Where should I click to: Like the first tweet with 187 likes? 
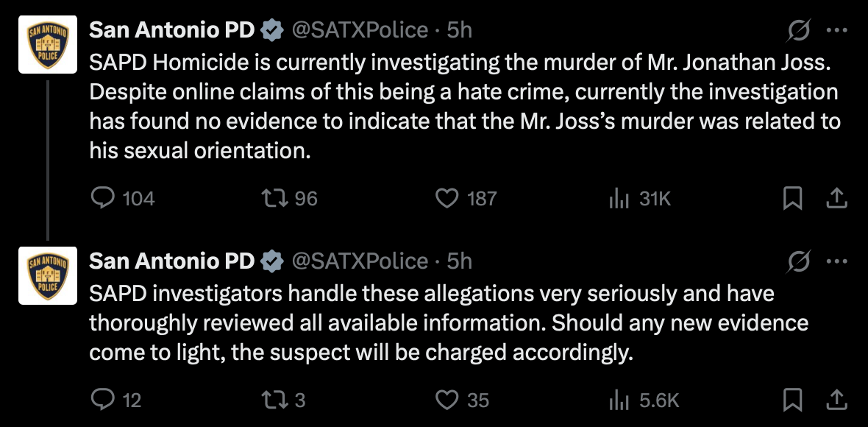(x=447, y=198)
